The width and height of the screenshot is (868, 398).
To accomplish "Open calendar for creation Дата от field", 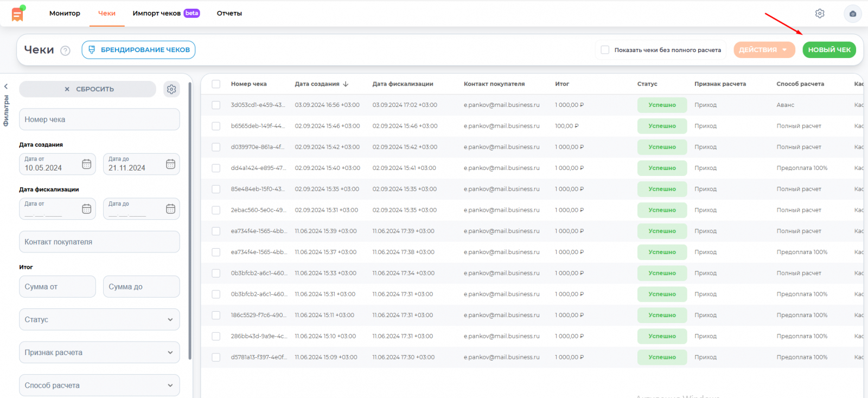I will coord(87,164).
